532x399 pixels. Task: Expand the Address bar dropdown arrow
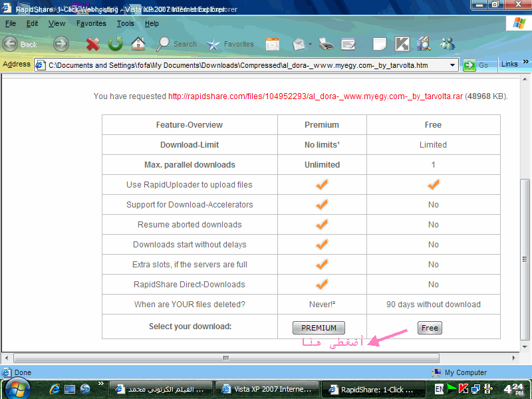pos(452,65)
